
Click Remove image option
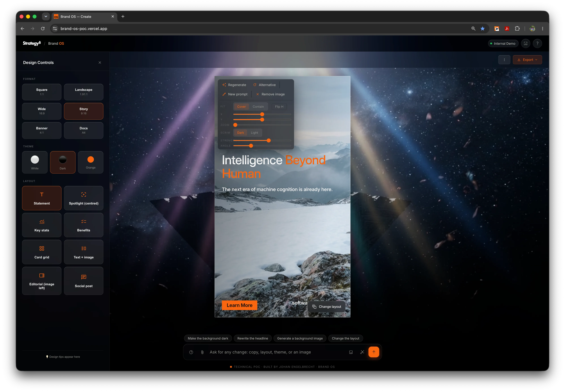tap(270, 94)
